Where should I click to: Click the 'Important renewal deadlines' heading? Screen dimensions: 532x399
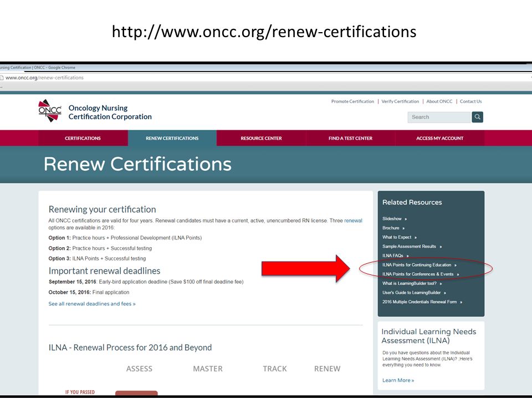coord(104,271)
